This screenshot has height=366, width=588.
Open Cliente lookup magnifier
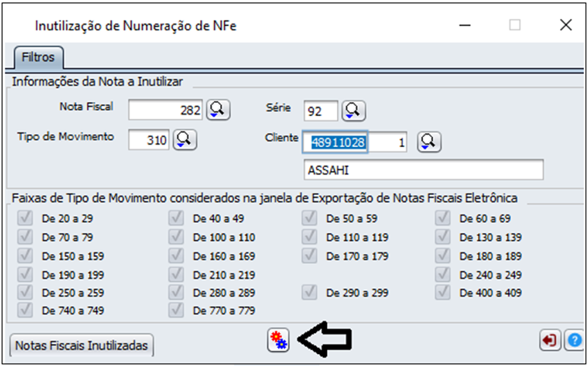429,142
